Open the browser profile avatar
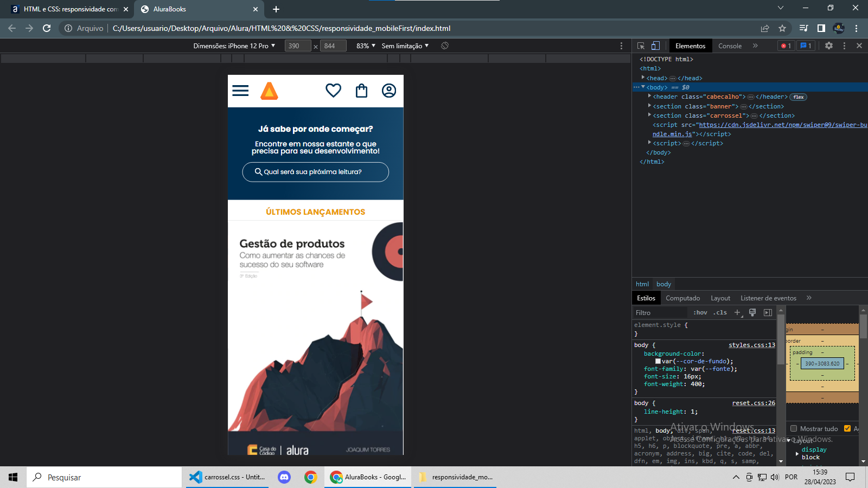The image size is (868, 488). click(839, 28)
